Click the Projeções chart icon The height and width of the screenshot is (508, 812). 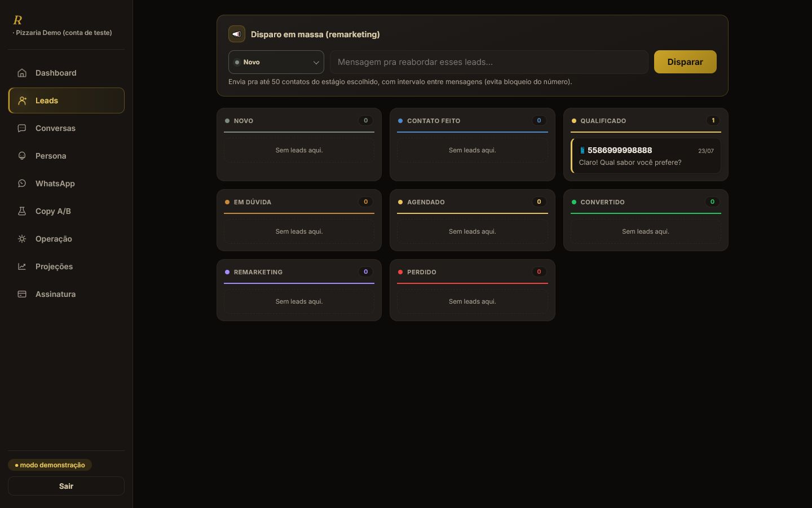(x=22, y=266)
